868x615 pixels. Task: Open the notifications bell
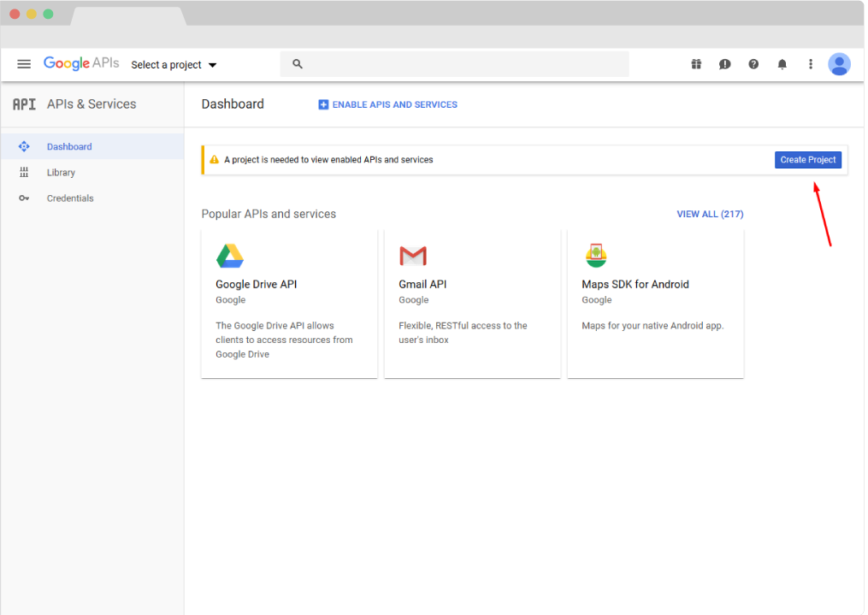782,64
